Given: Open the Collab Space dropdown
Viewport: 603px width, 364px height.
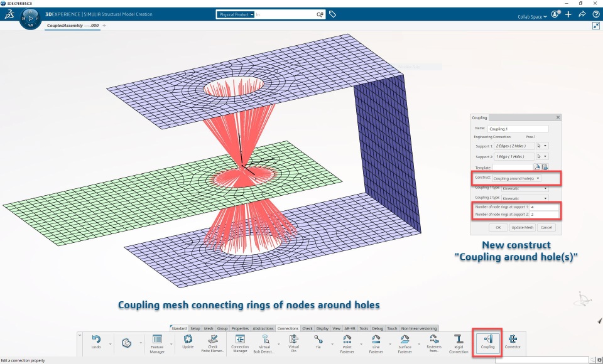Looking at the screenshot, I should point(532,16).
